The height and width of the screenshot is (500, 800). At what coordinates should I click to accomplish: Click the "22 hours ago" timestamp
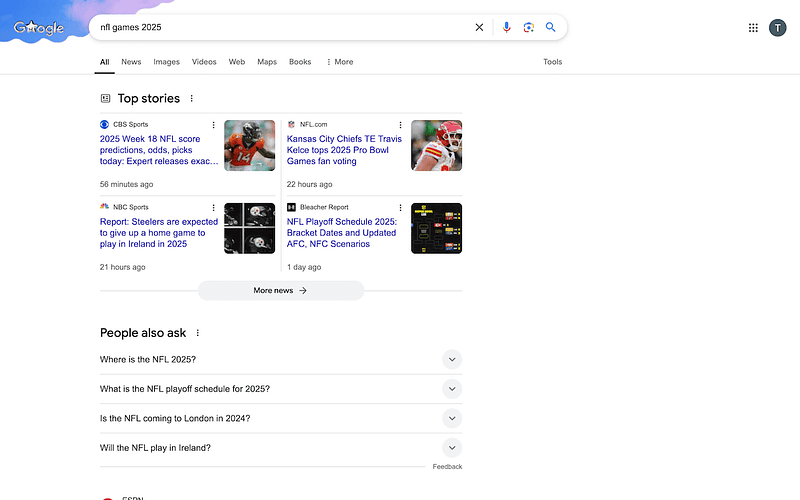(310, 184)
